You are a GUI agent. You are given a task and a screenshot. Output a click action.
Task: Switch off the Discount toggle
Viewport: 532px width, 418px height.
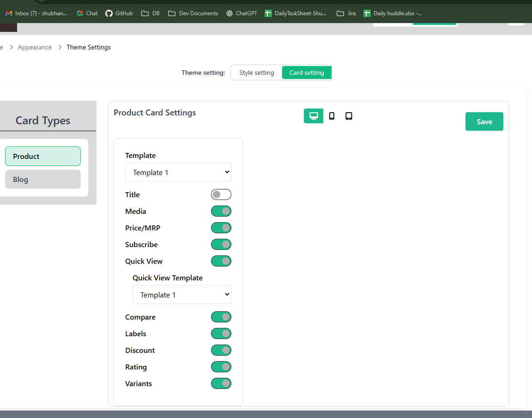tap(221, 350)
